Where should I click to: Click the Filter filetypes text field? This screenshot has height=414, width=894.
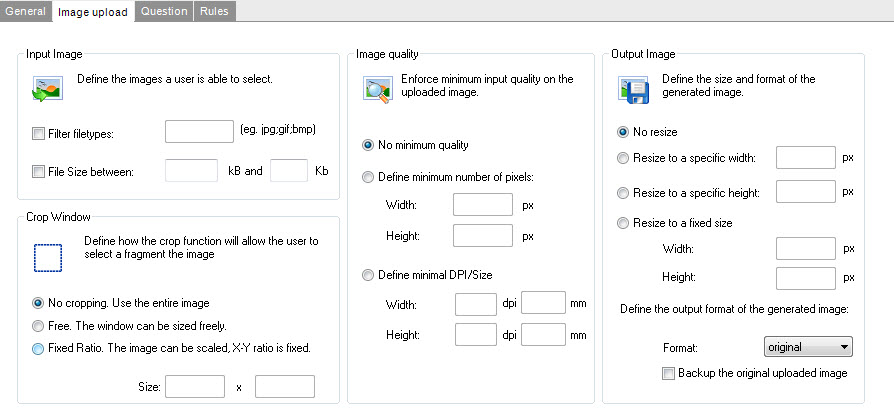click(x=199, y=132)
